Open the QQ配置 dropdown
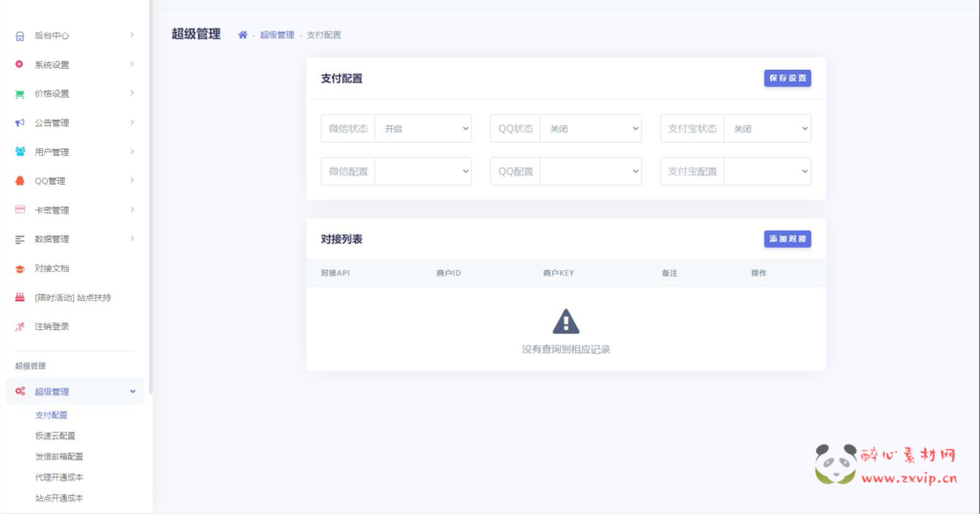The image size is (980, 514). coord(590,171)
